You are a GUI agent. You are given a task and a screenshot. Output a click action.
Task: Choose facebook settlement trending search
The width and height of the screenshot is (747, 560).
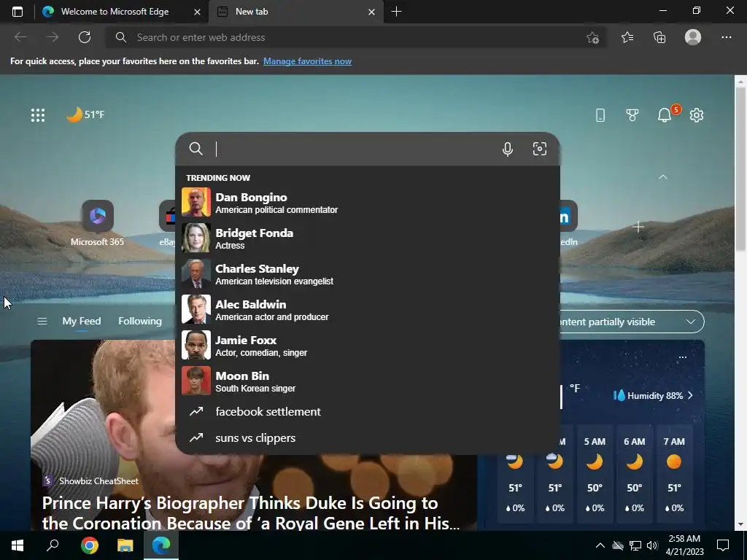click(368, 411)
